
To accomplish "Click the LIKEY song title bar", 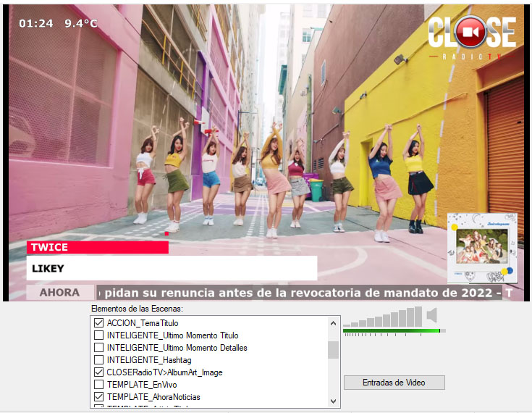I will pyautogui.click(x=172, y=268).
